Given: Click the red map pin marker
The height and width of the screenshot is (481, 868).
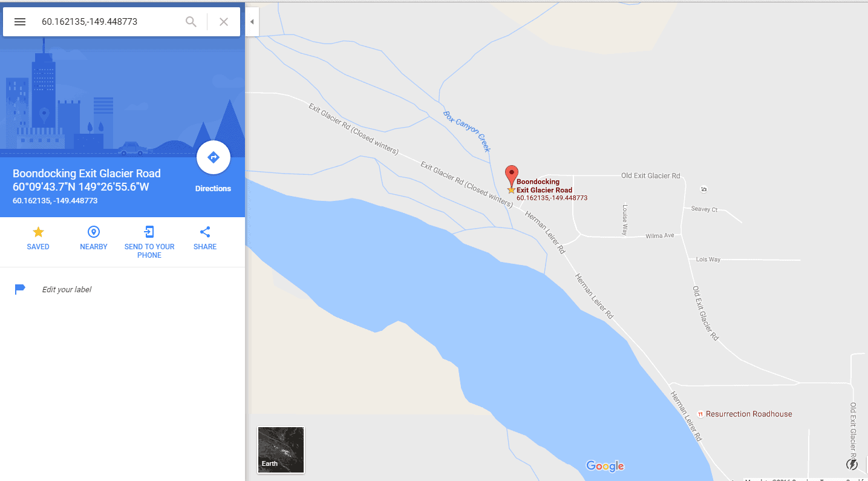Looking at the screenshot, I should pyautogui.click(x=512, y=176).
